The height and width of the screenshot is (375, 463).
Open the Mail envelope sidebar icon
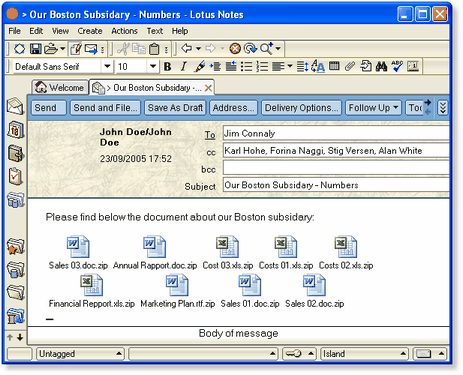(x=15, y=107)
